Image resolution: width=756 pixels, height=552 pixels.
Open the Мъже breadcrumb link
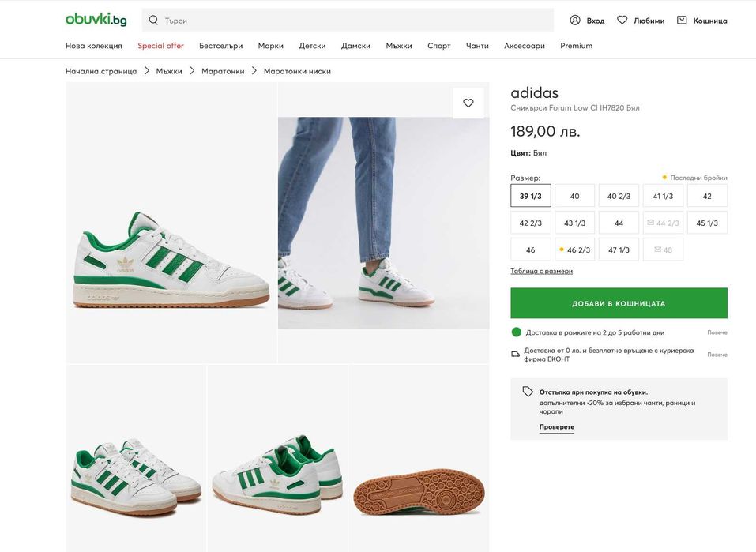point(169,71)
